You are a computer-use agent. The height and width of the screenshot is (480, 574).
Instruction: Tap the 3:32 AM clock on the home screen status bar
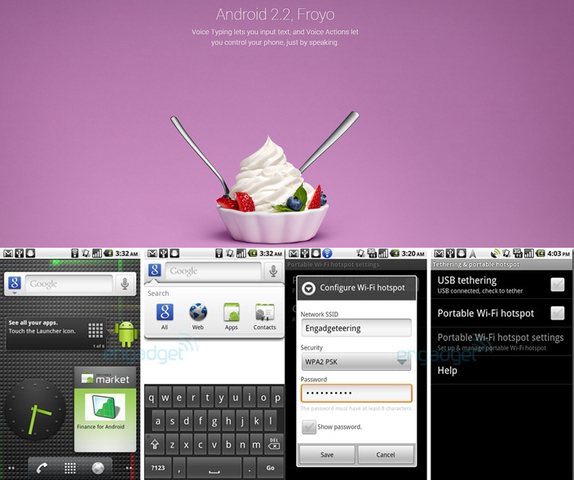pos(127,253)
